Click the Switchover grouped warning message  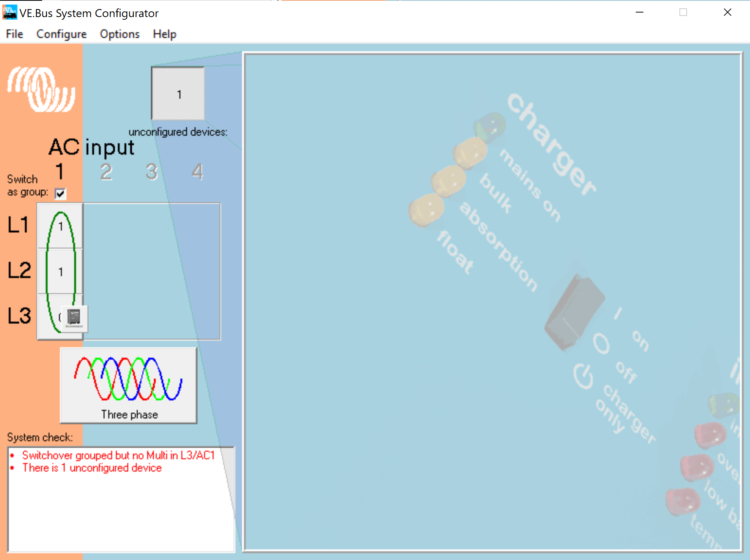(x=118, y=455)
